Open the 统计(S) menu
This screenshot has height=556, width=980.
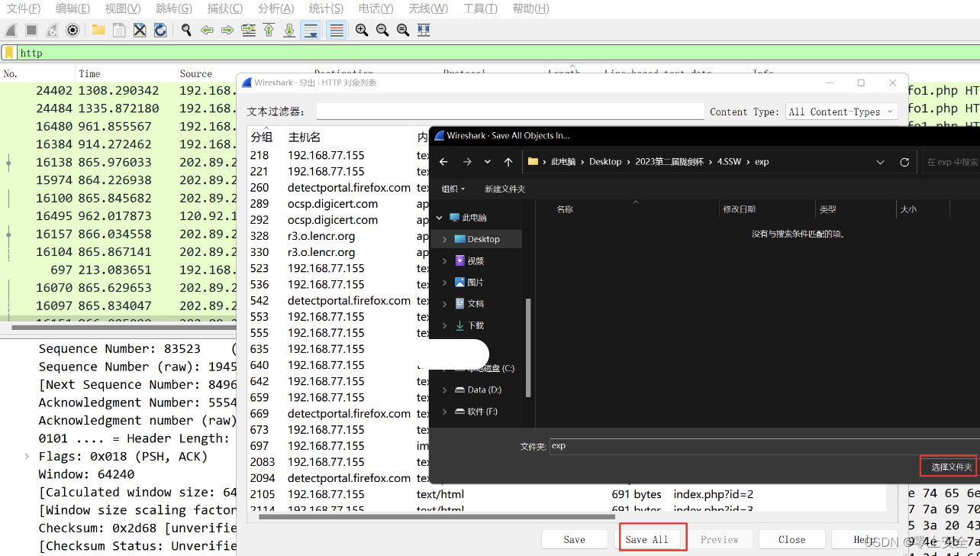326,8
